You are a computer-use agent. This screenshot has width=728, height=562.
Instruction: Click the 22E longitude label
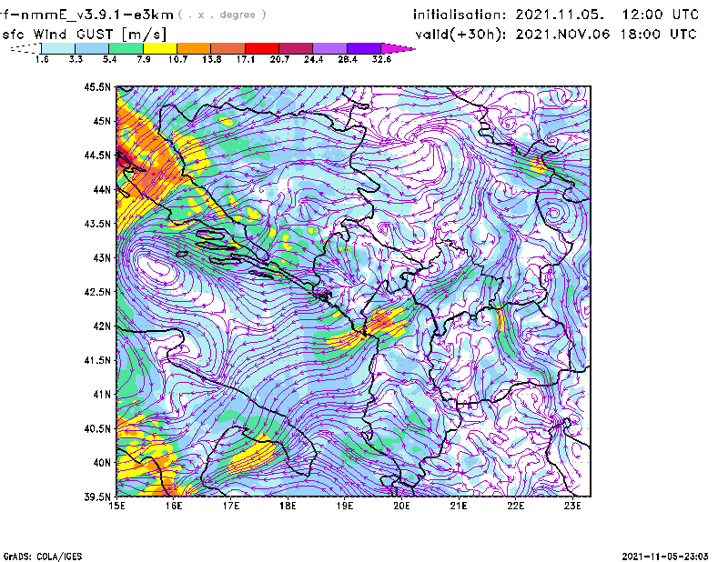pos(515,506)
